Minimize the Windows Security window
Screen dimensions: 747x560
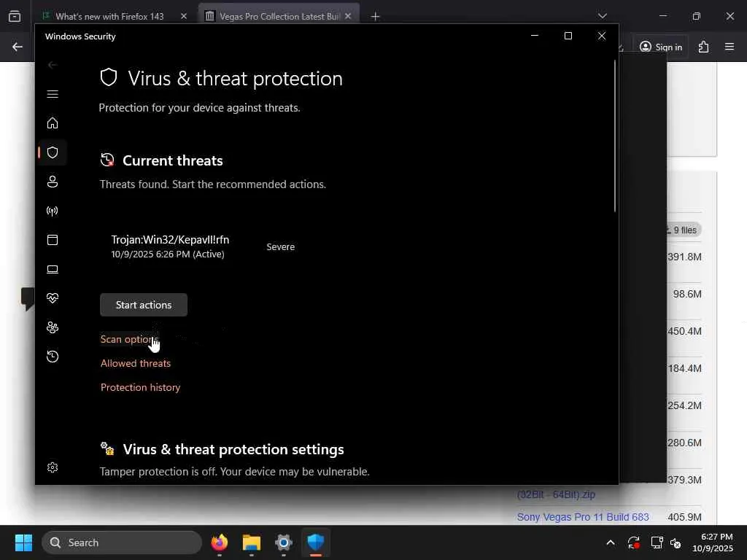pos(535,36)
